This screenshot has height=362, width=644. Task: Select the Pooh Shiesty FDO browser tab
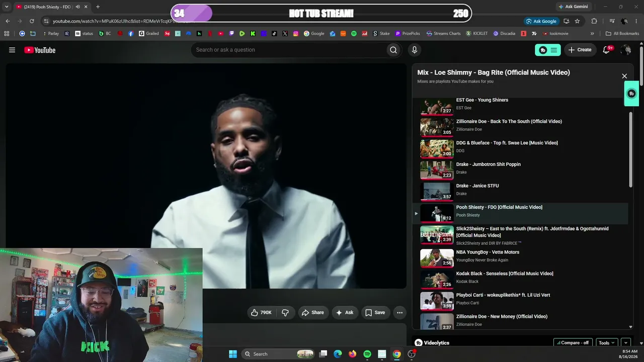51,7
